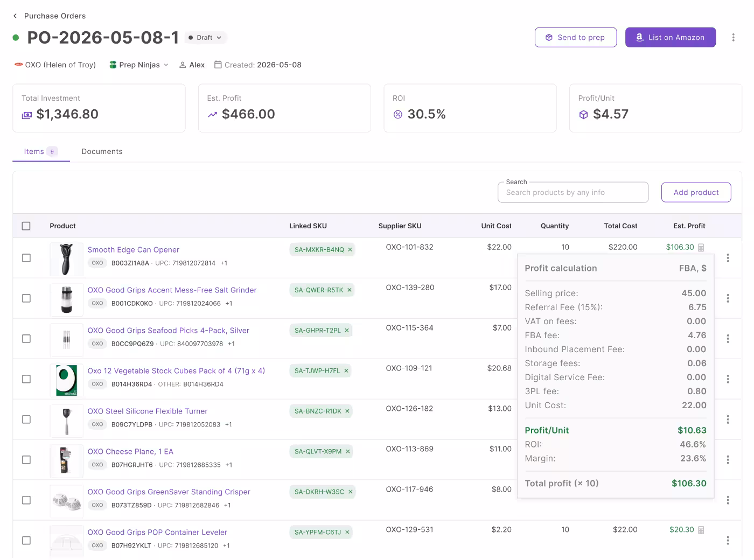Check the Accent Mess-Free Salt Grinder row
754x560 pixels.
pyautogui.click(x=26, y=298)
